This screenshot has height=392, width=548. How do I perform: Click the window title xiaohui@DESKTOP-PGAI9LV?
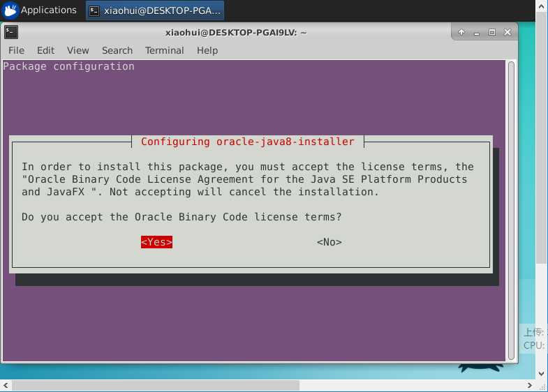pos(236,33)
